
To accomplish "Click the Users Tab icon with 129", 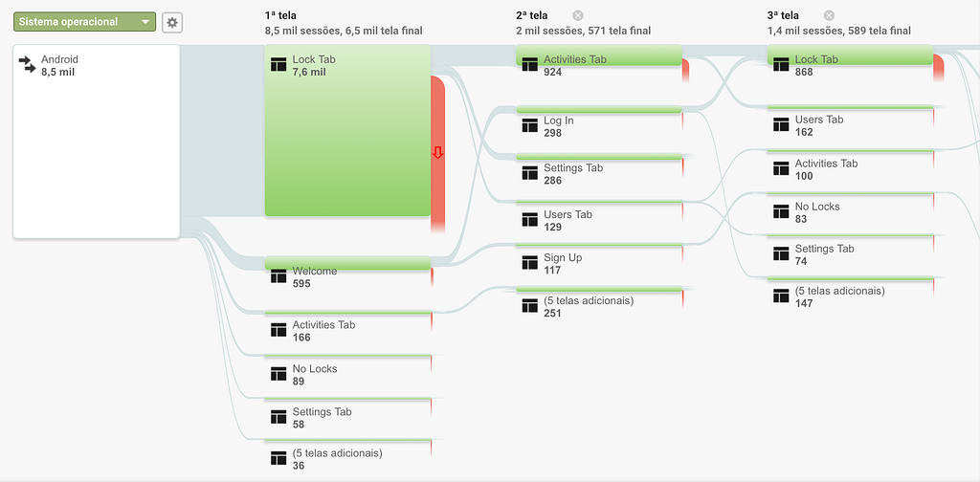I will [x=530, y=219].
